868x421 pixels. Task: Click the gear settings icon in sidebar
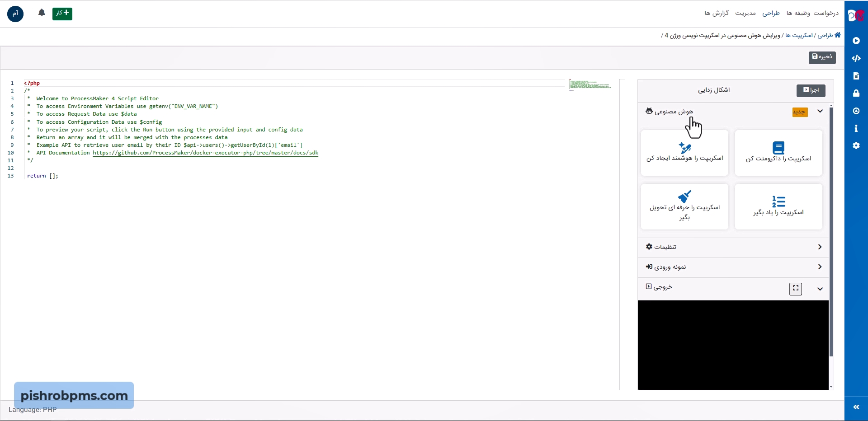[x=856, y=146]
